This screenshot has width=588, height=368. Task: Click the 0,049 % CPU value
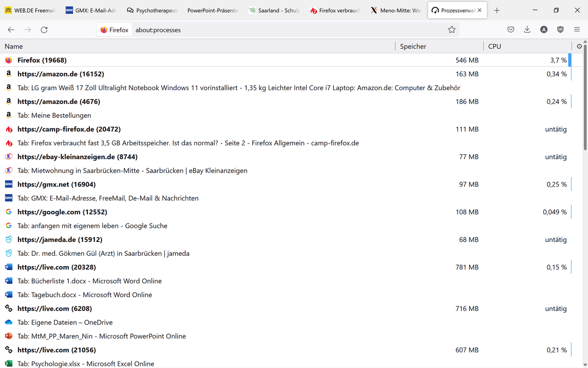coord(555,212)
